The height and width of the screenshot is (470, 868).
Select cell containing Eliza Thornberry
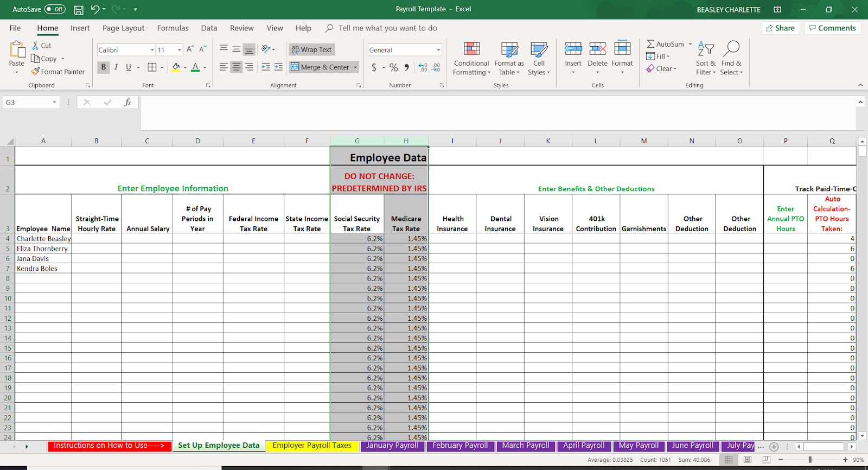point(42,249)
